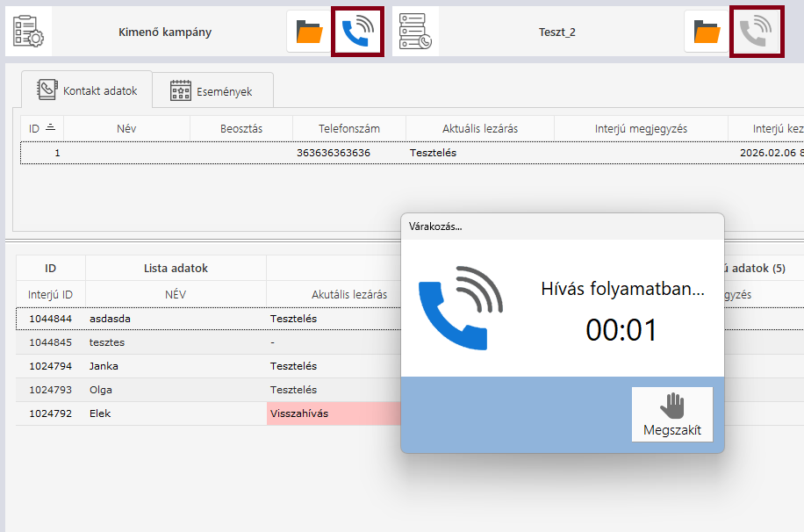
Task: Click the Telefonszám column header
Action: coord(348,128)
